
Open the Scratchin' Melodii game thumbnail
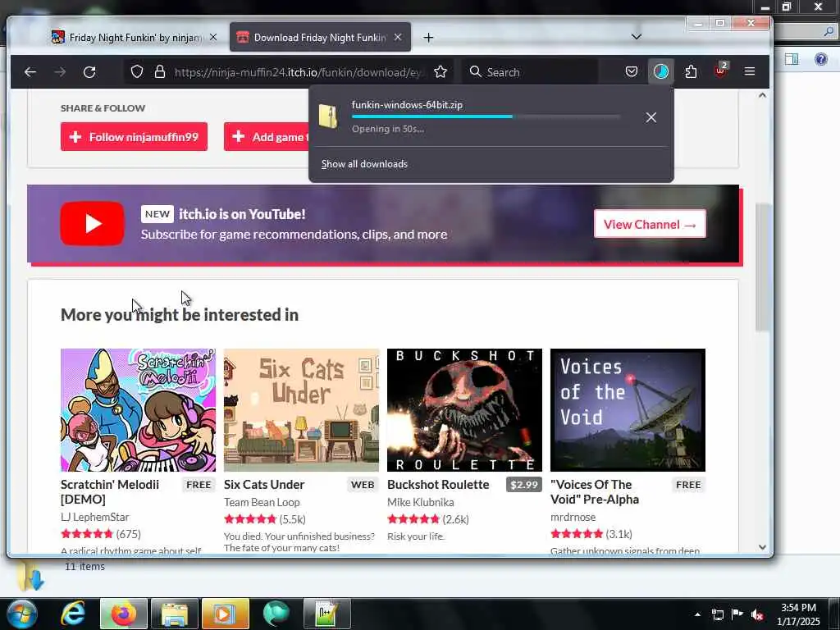coord(138,410)
